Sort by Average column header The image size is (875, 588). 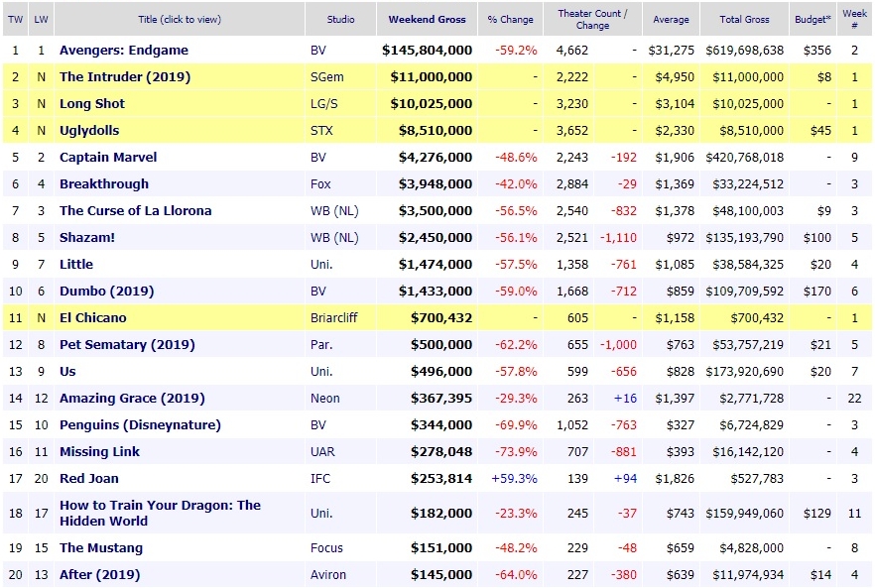671,20
